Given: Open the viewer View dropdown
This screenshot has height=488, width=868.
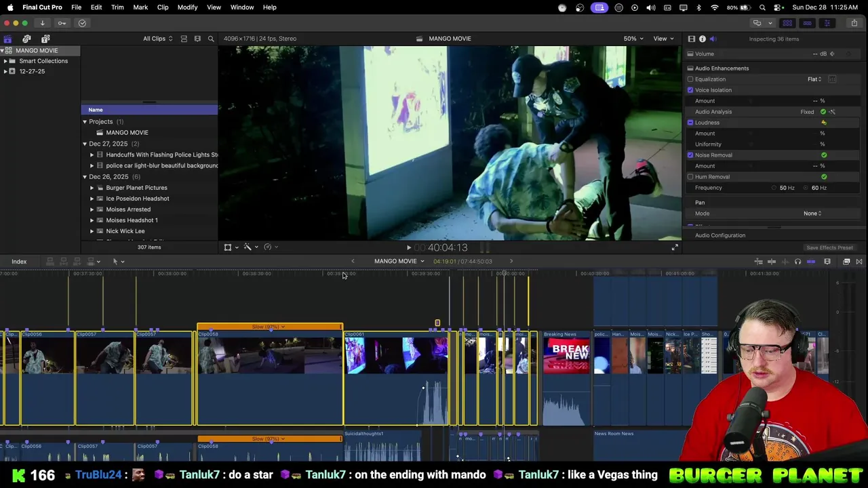Looking at the screenshot, I should click(663, 39).
